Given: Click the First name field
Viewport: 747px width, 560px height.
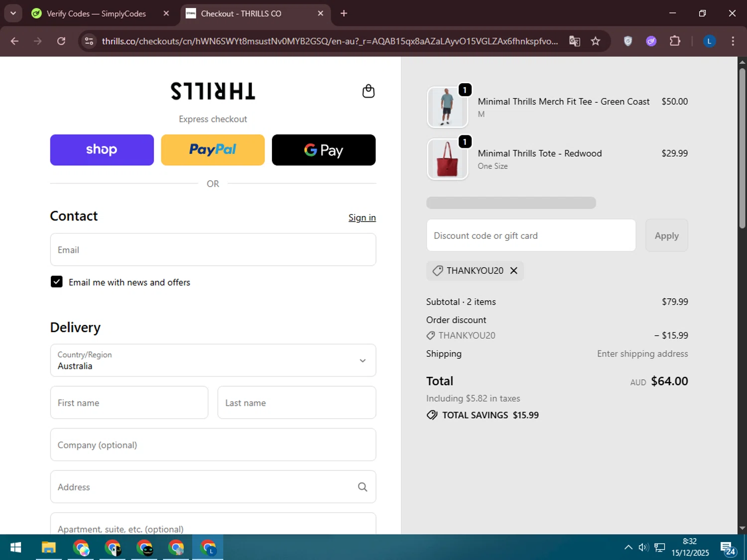Looking at the screenshot, I should pos(129,403).
